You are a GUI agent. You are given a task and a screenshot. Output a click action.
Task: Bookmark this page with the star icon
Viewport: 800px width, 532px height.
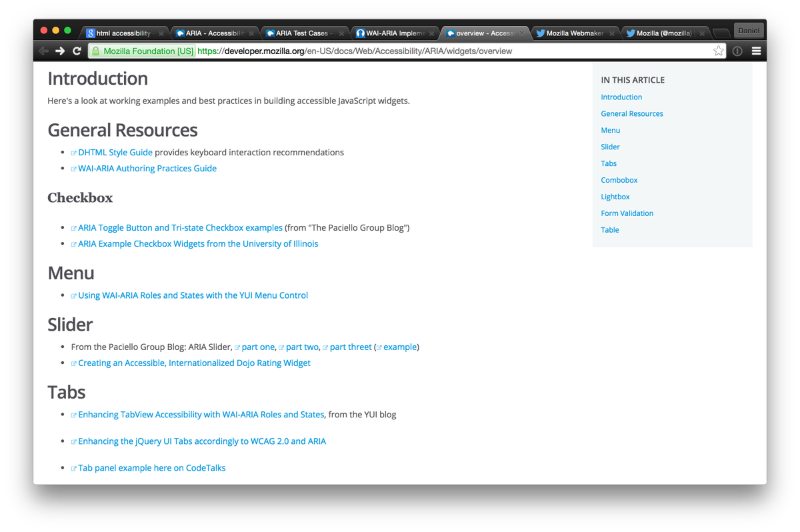tap(718, 51)
